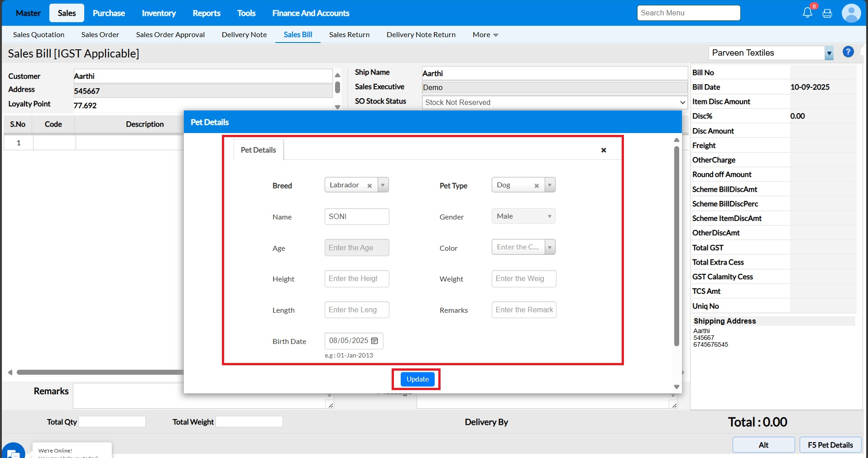The image size is (868, 458).
Task: Open the Birth Date calendar picker icon
Action: pos(374,341)
